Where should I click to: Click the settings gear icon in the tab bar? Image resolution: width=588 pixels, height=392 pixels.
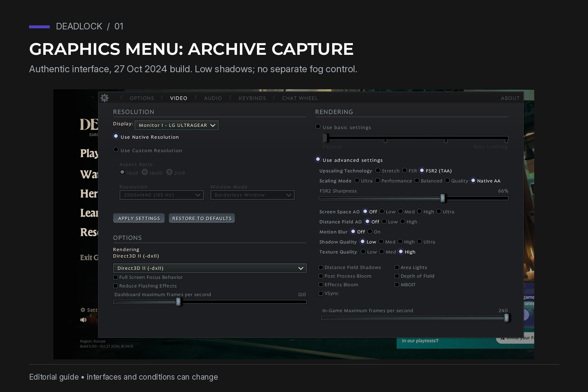105,98
